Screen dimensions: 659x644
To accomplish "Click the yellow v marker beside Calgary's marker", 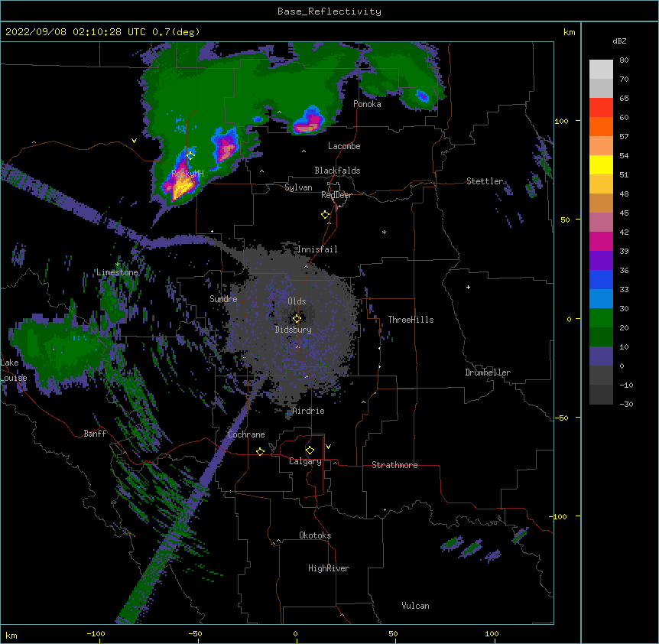I will [x=328, y=447].
